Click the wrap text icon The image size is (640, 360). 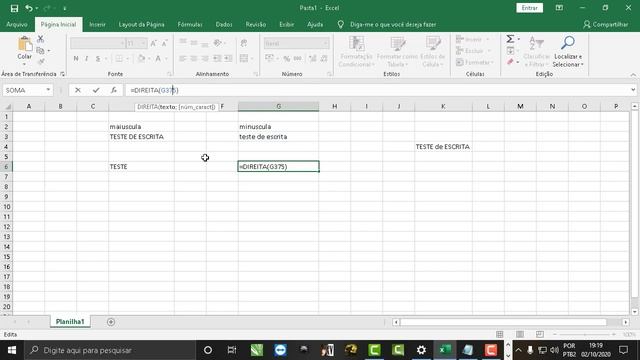click(244, 43)
